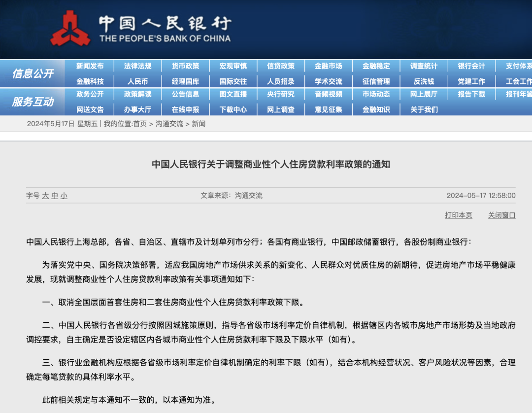
Task: Open the 信贷政策 section
Action: pyautogui.click(x=281, y=66)
